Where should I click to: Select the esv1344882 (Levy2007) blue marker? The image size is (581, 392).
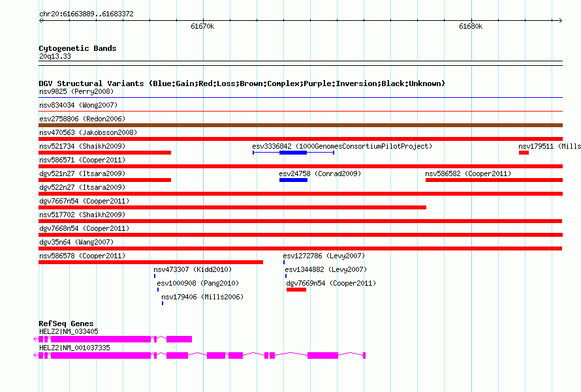pos(286,276)
